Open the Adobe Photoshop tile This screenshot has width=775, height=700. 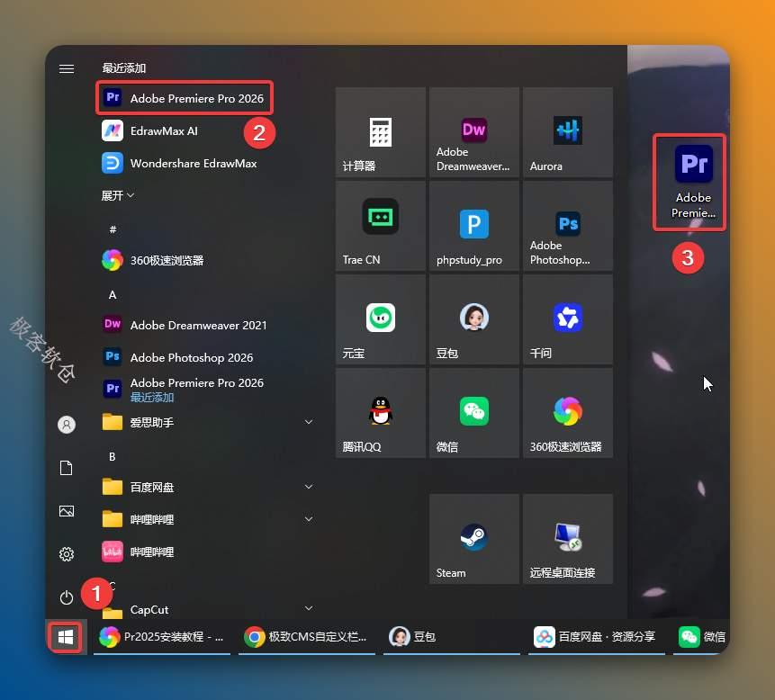(567, 226)
